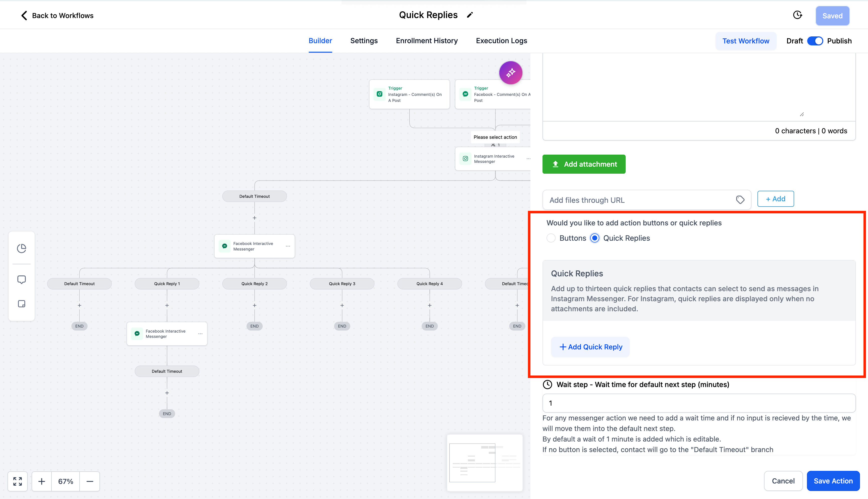Click the Add Quick Reply button
The image size is (868, 499).
(590, 347)
